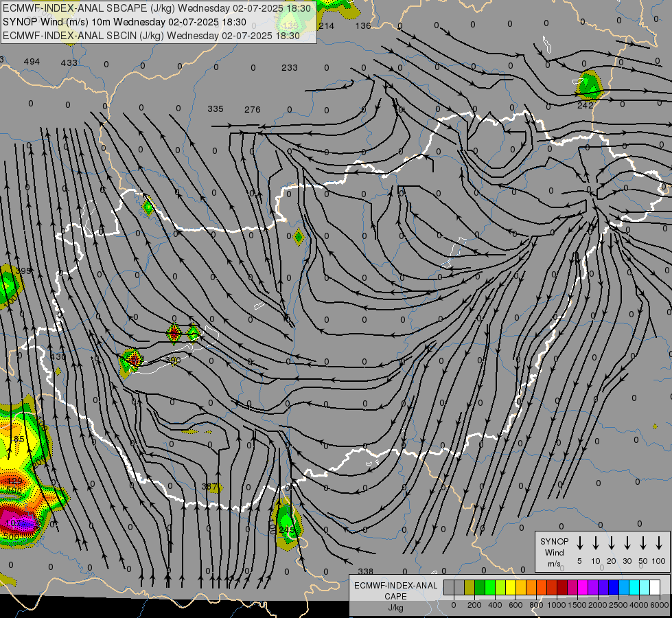Select the olive swatch in CAPE scale
The image size is (672, 618).
click(470, 588)
